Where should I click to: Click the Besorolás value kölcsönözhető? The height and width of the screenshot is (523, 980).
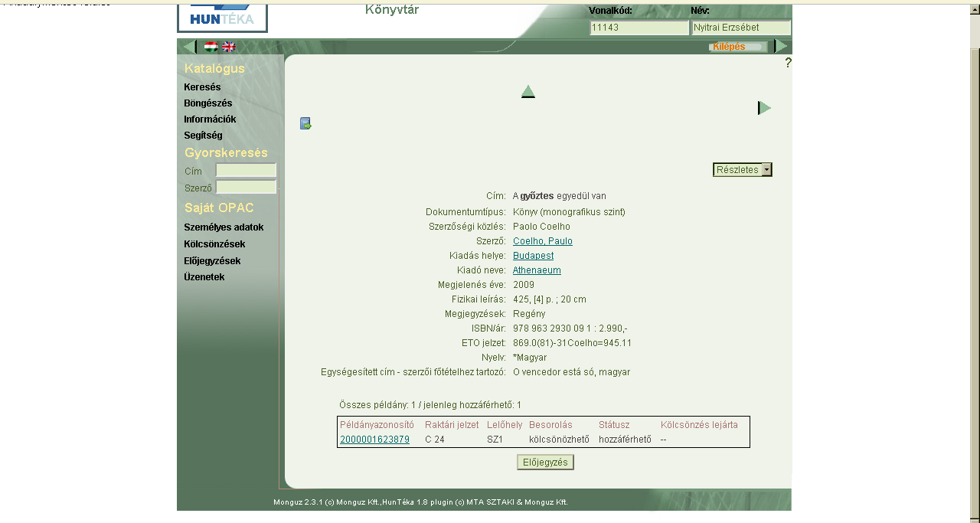pyautogui.click(x=559, y=440)
